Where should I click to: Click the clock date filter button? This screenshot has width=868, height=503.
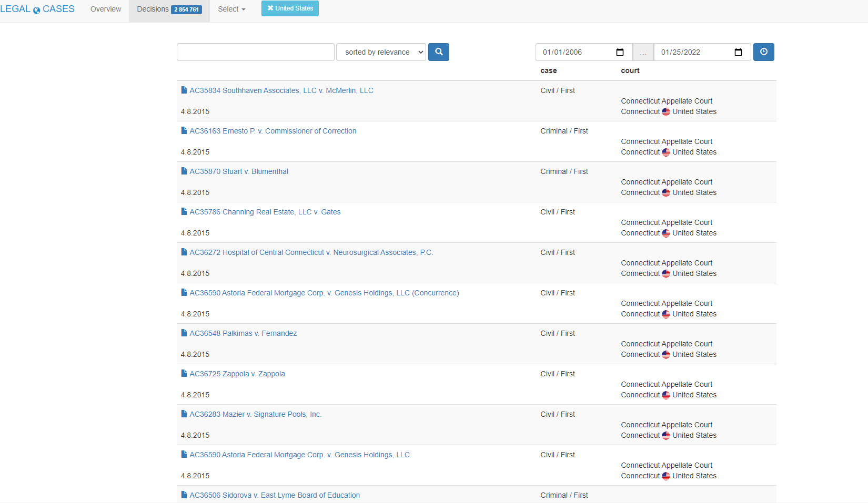(763, 52)
